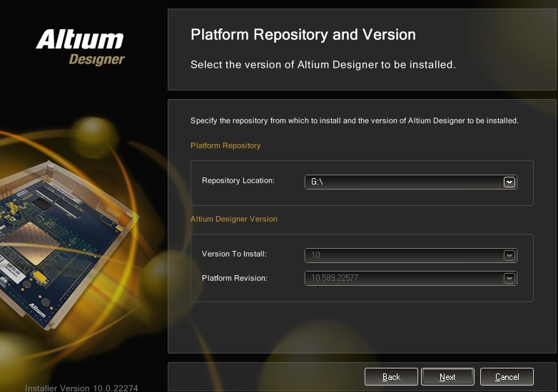Click the Platform Revision label
The width and height of the screenshot is (558, 392).
coord(235,278)
